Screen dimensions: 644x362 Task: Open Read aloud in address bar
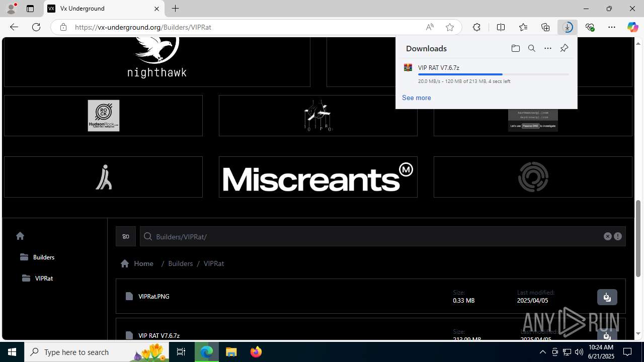point(430,27)
